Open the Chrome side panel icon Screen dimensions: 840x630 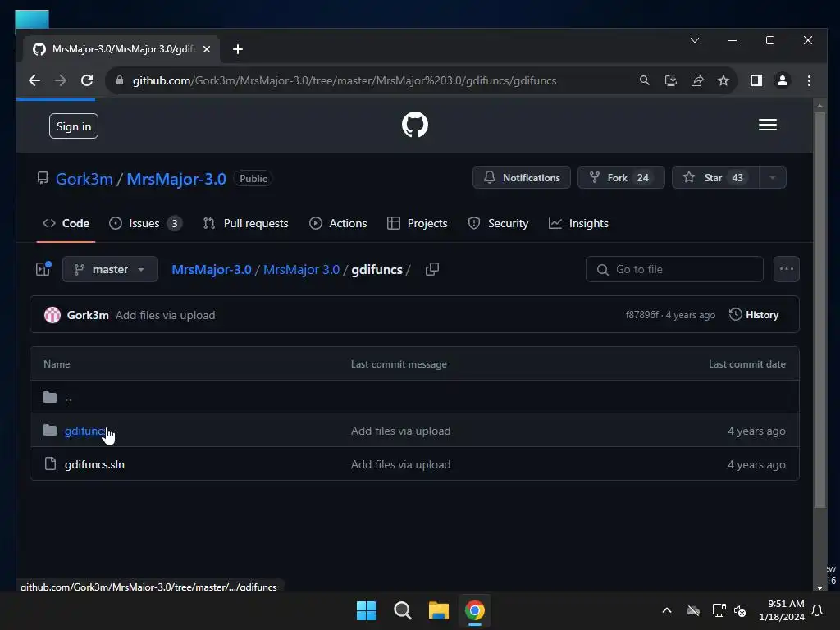756,80
